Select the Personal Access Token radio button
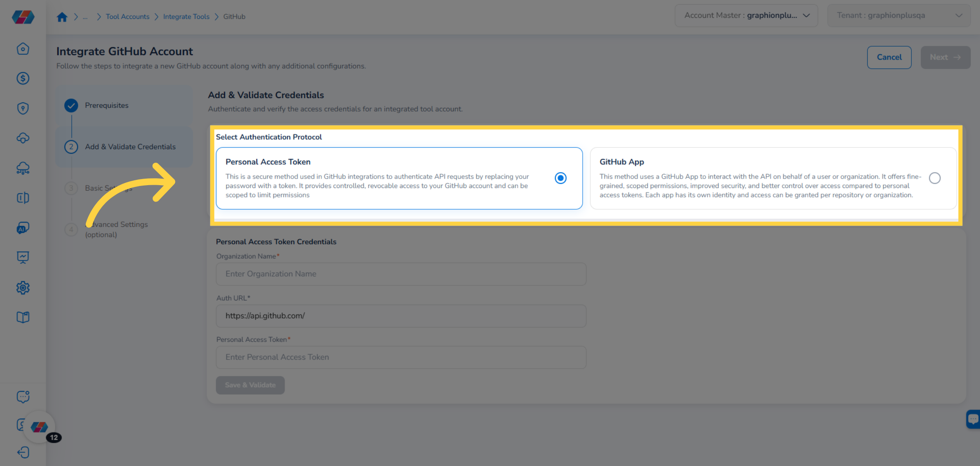This screenshot has height=466, width=980. point(561,178)
